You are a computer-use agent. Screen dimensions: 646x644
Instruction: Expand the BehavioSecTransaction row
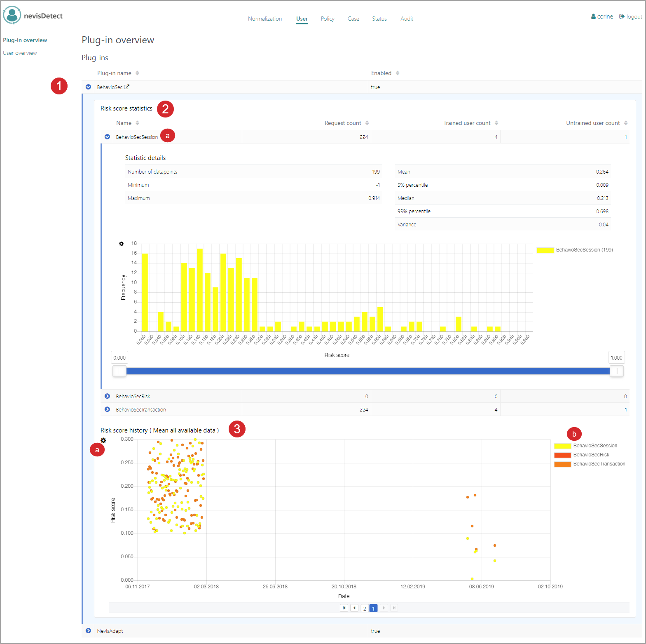107,409
